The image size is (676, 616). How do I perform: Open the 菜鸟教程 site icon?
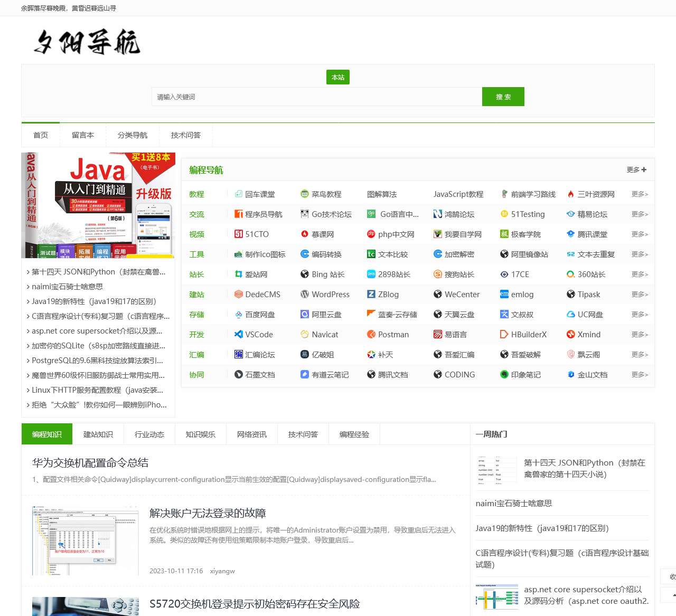point(305,194)
